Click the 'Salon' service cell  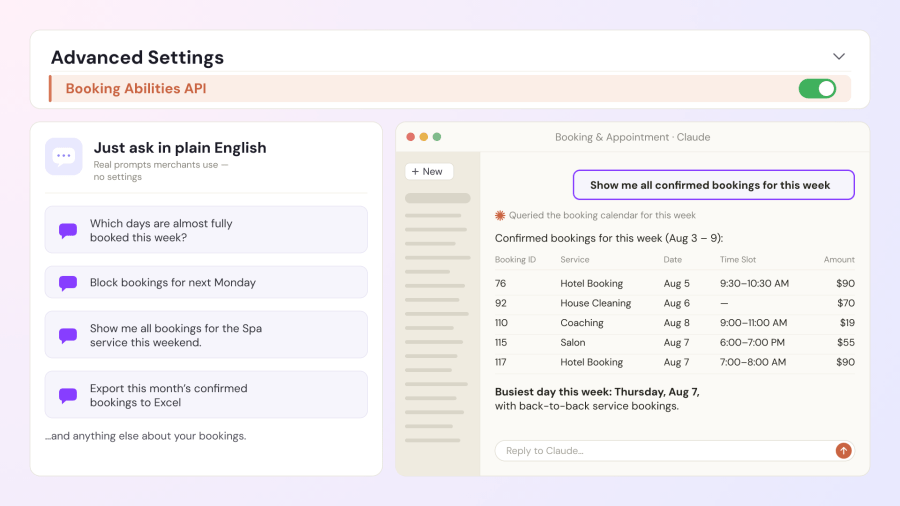[x=573, y=342]
